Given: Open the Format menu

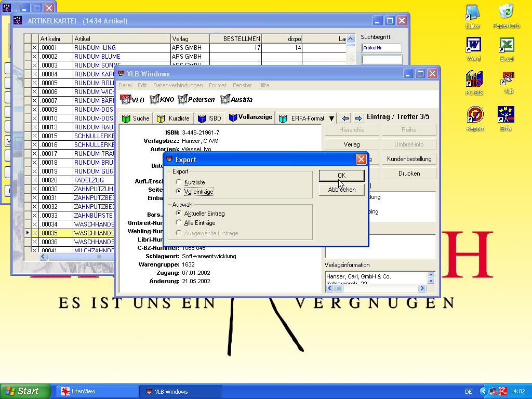Looking at the screenshot, I should tap(218, 85).
